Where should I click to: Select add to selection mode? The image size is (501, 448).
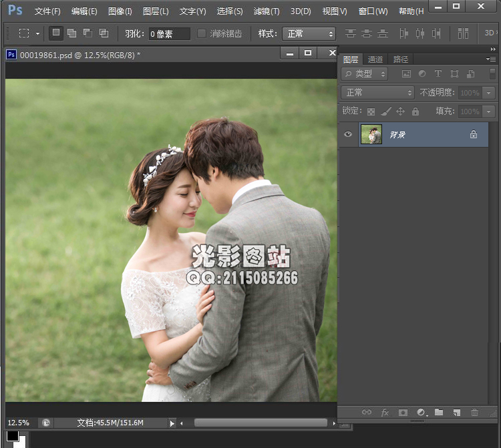pyautogui.click(x=72, y=33)
